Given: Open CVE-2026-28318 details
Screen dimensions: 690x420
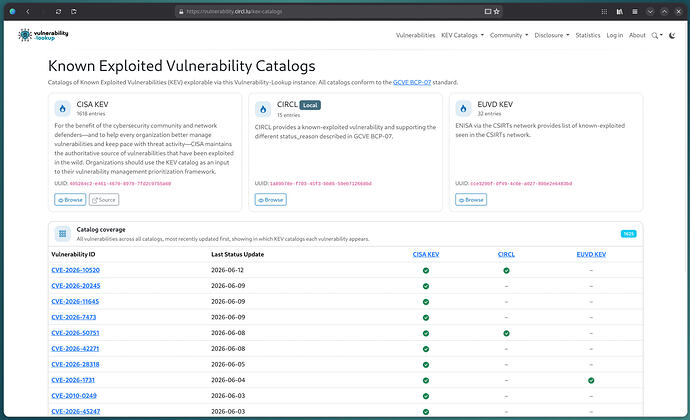Looking at the screenshot, I should point(75,365).
